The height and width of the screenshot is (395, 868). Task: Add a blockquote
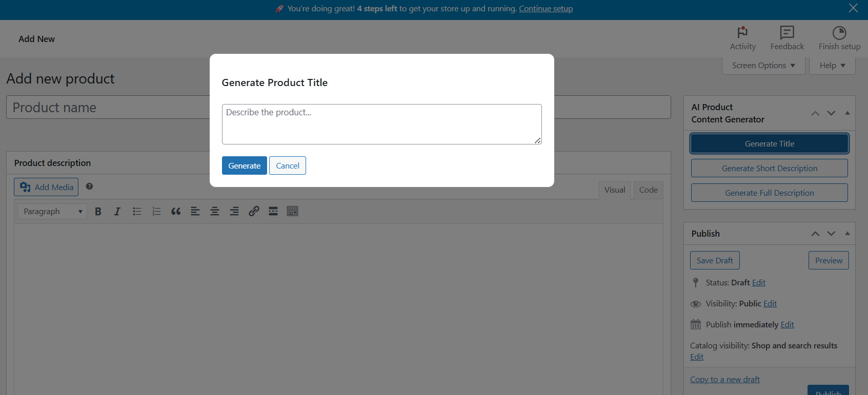[x=176, y=212]
